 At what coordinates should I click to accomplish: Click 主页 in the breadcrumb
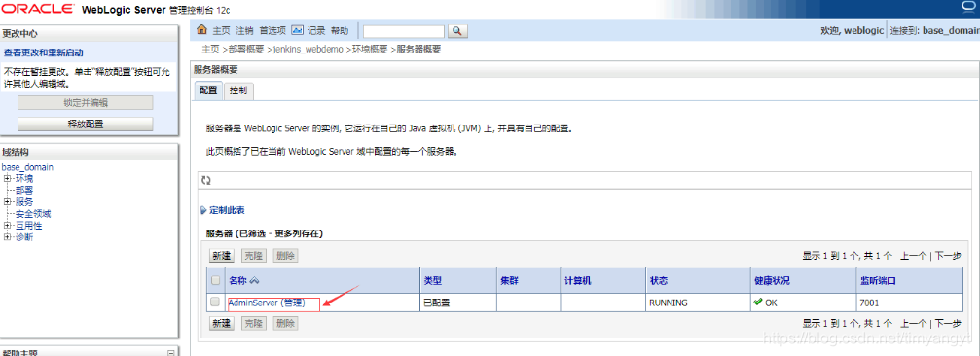[x=210, y=49]
